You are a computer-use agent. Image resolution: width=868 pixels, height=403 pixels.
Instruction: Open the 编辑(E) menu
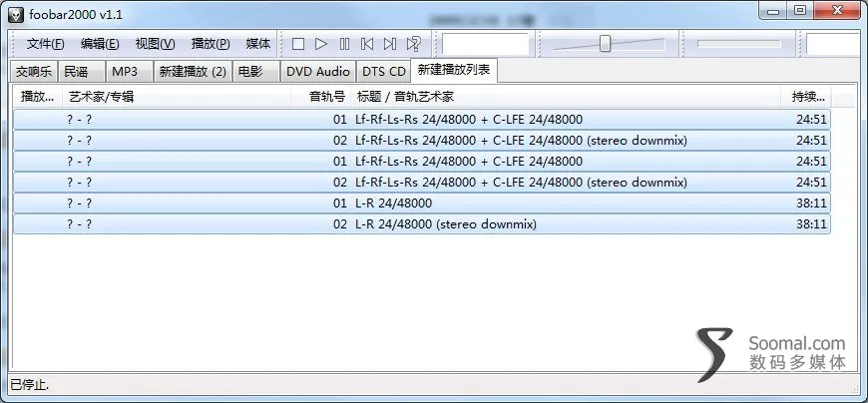tap(100, 44)
